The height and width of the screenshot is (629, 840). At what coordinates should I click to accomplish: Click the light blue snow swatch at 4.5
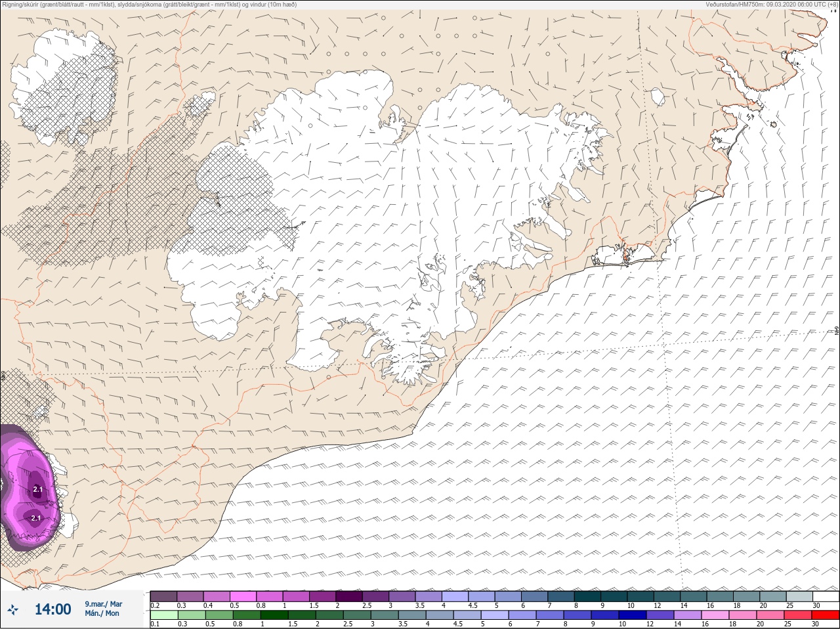click(481, 596)
